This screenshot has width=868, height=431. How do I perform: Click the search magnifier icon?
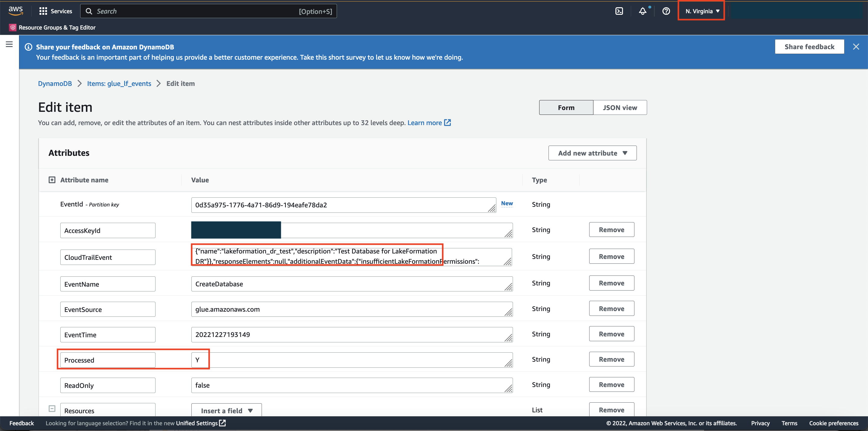click(89, 11)
